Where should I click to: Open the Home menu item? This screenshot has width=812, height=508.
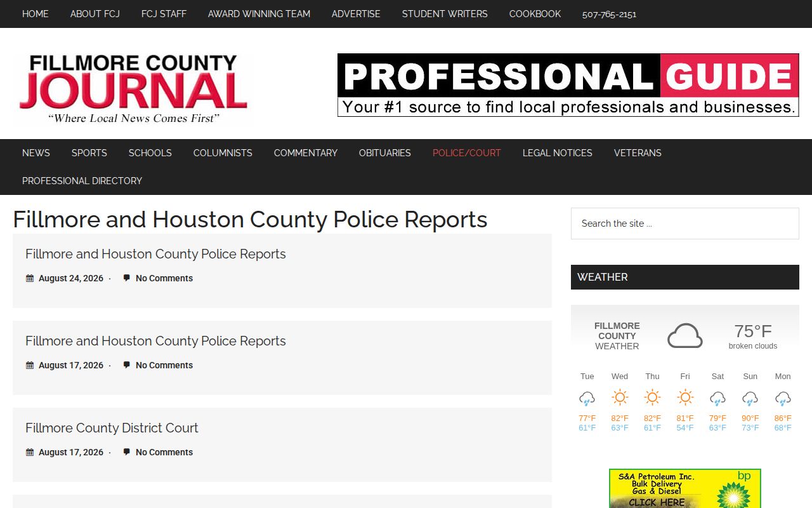36,14
